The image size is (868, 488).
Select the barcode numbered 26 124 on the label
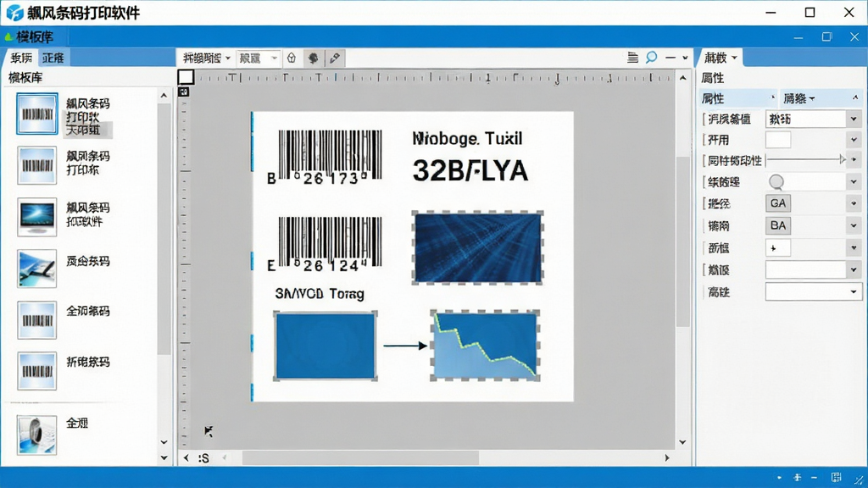click(x=326, y=244)
